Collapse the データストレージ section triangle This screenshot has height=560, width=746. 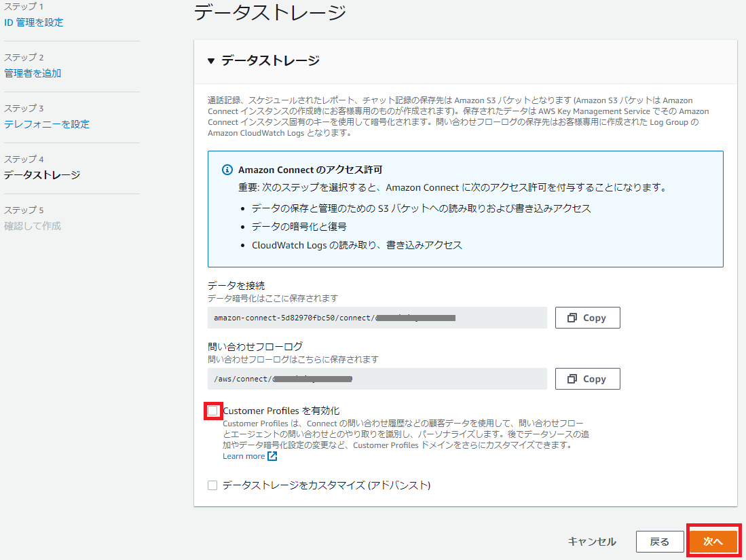[211, 61]
